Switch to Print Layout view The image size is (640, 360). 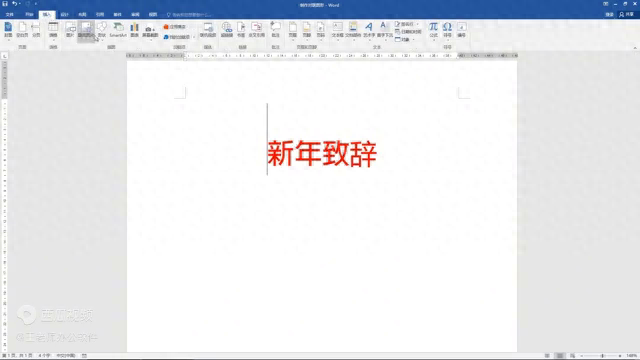(560, 356)
